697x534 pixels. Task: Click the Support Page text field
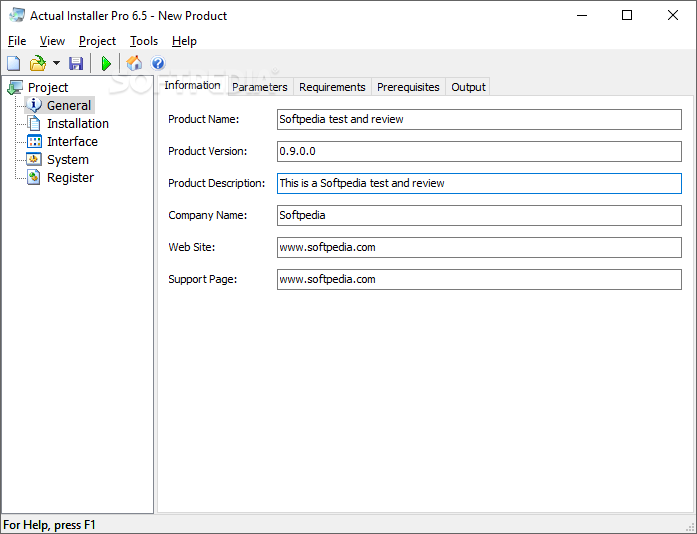pos(479,279)
